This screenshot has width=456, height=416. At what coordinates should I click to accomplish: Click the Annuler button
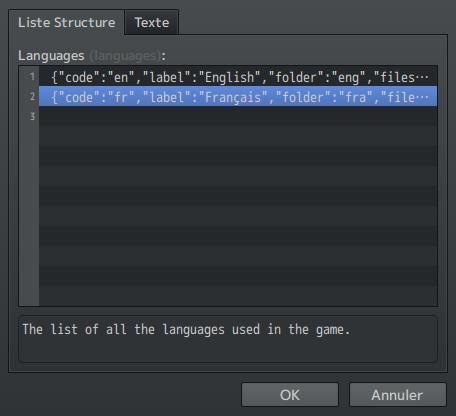397,395
